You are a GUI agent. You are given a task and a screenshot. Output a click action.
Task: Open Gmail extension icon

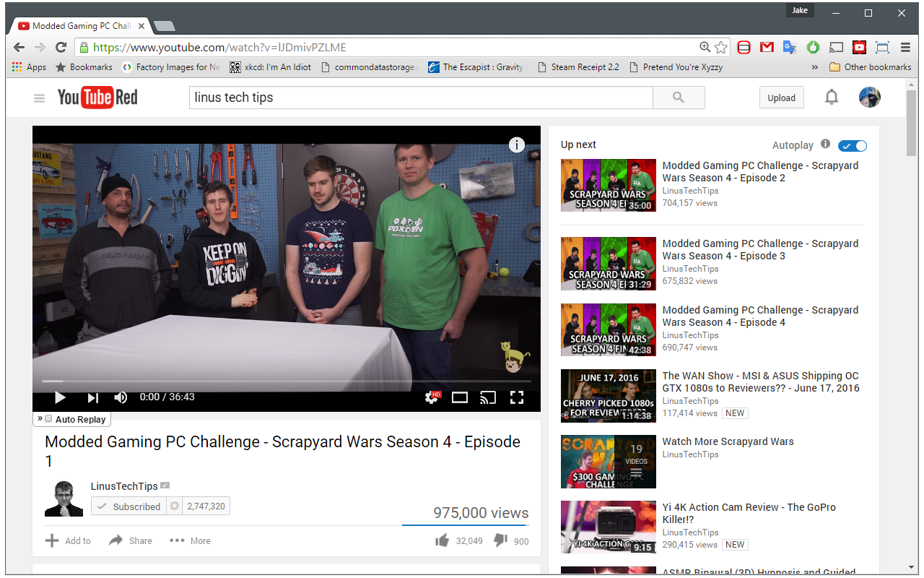767,47
